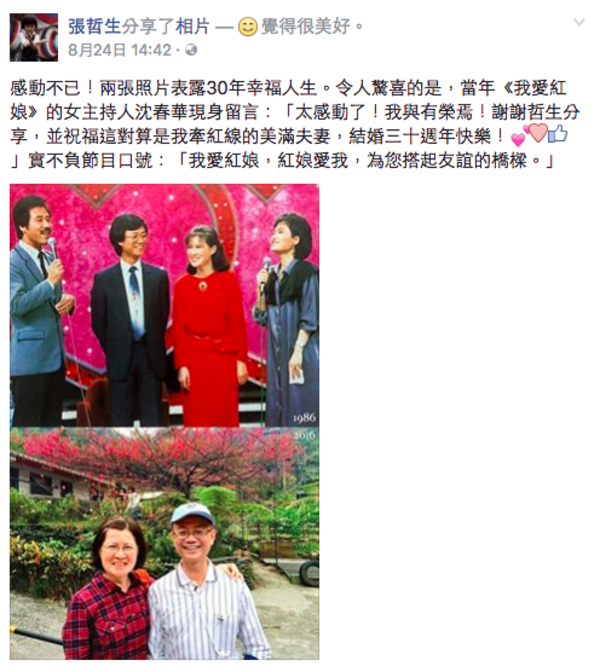
Task: Click the 1986 year label on photo
Action: click(304, 417)
